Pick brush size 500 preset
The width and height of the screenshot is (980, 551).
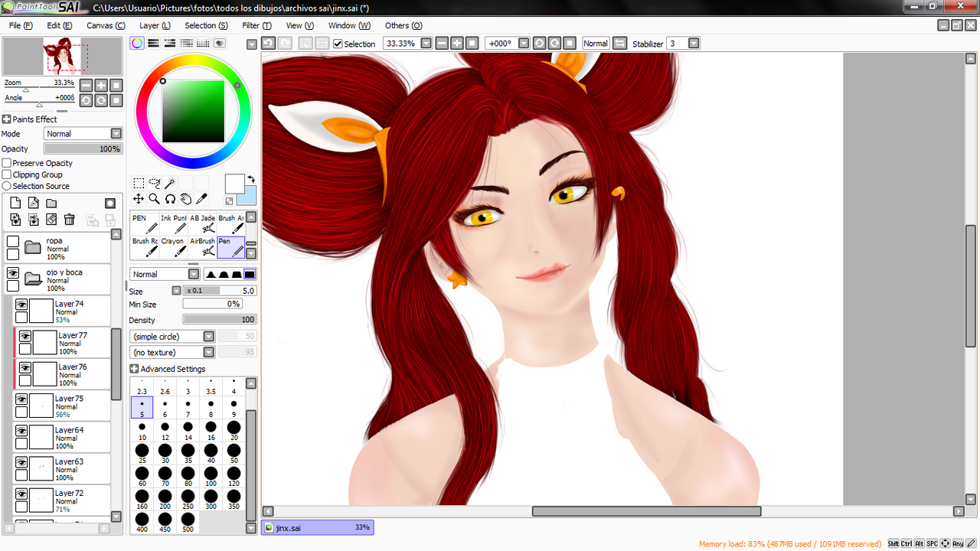click(x=188, y=523)
